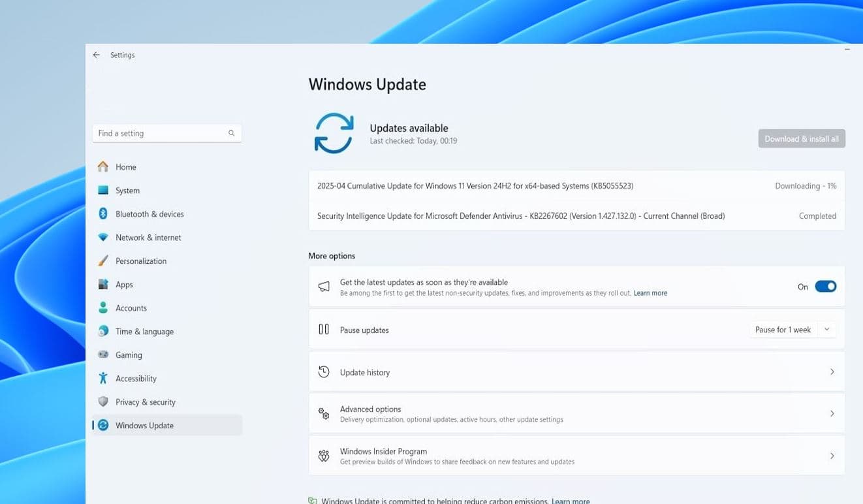Screen dimensions: 863x504
Task: Click the clock icon for Update history
Action: [324, 372]
